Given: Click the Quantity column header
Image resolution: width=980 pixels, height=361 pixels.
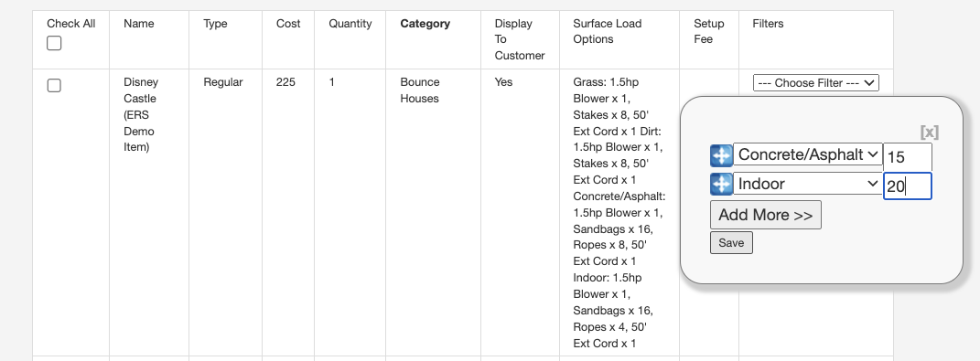Looking at the screenshot, I should (350, 24).
